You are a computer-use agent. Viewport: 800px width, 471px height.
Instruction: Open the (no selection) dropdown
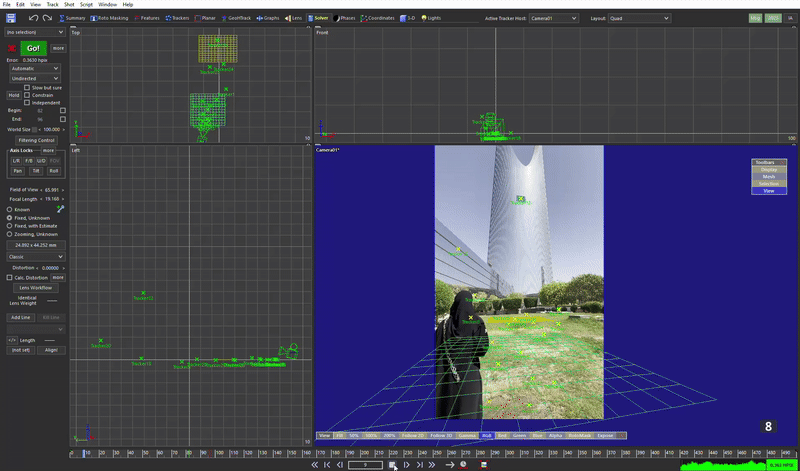[35, 32]
